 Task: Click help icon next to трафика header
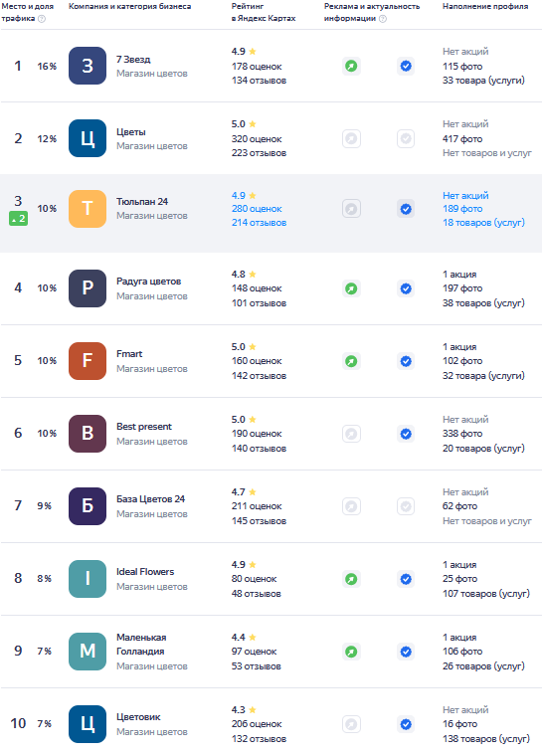42,19
